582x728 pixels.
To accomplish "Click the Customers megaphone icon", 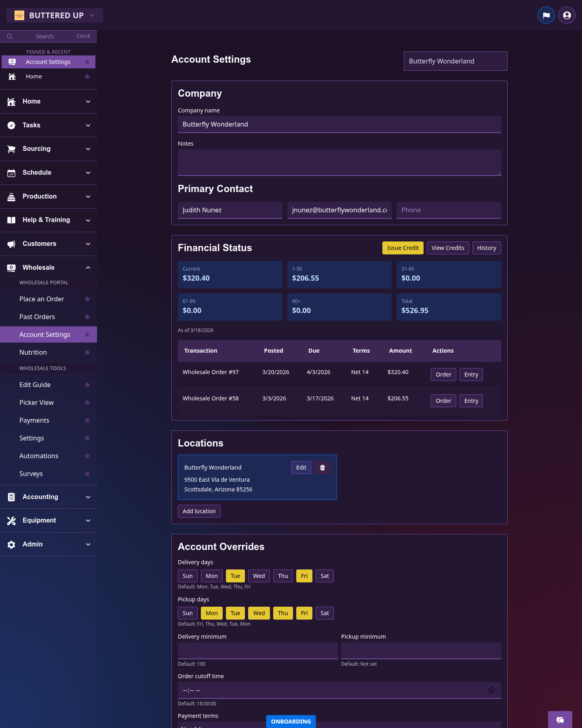I will tap(11, 244).
